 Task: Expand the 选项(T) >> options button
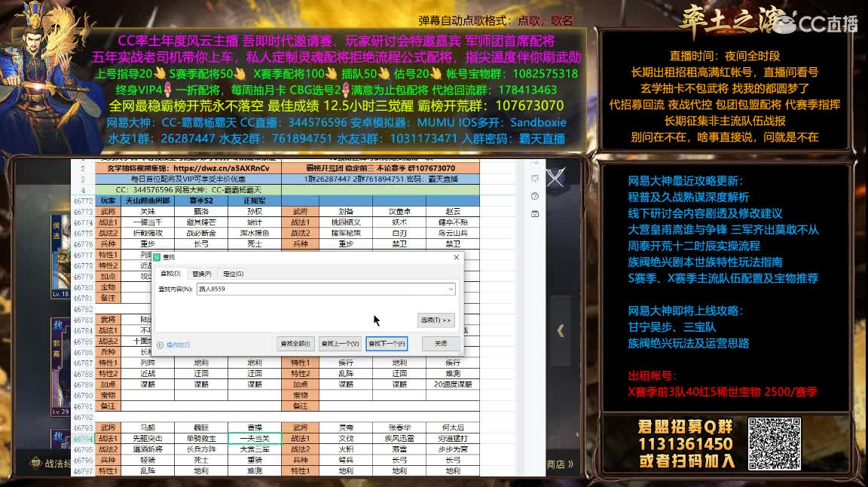click(436, 320)
